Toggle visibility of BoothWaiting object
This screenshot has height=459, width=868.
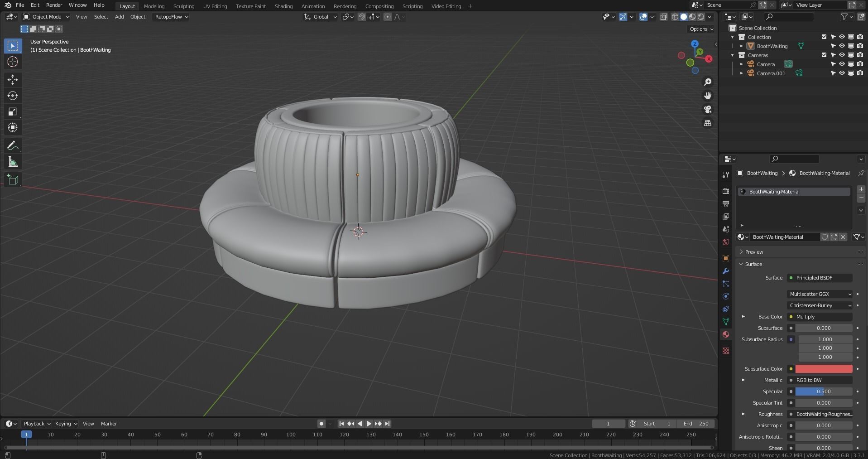(x=842, y=46)
